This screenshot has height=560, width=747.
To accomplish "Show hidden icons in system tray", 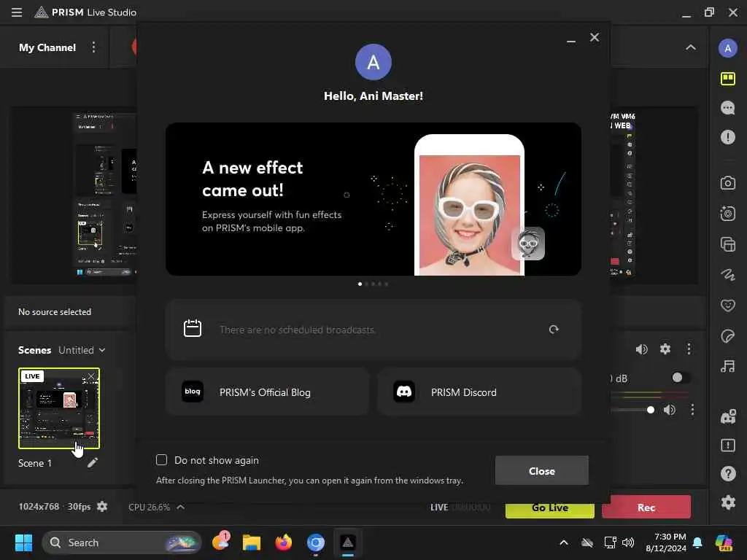I will [x=564, y=542].
